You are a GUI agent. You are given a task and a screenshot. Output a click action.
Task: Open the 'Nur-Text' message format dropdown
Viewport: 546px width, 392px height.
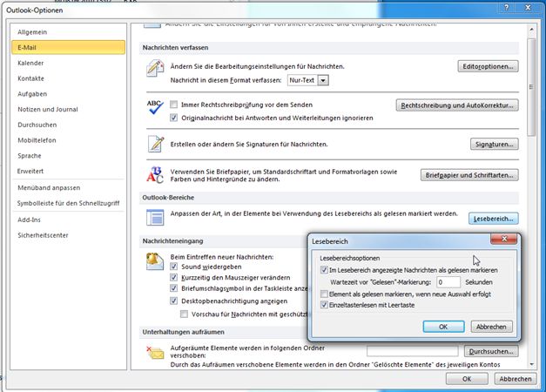tap(323, 80)
